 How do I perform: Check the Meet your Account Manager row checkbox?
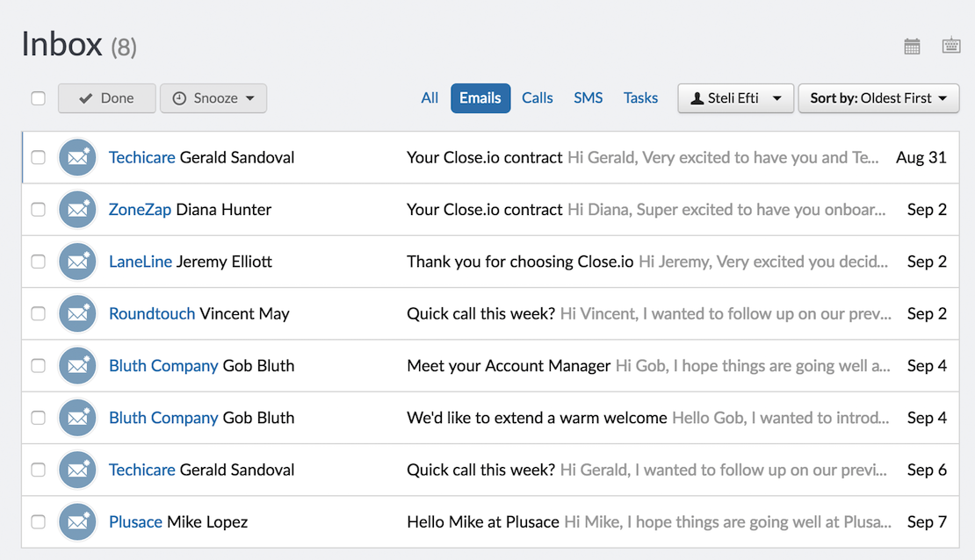(x=38, y=365)
